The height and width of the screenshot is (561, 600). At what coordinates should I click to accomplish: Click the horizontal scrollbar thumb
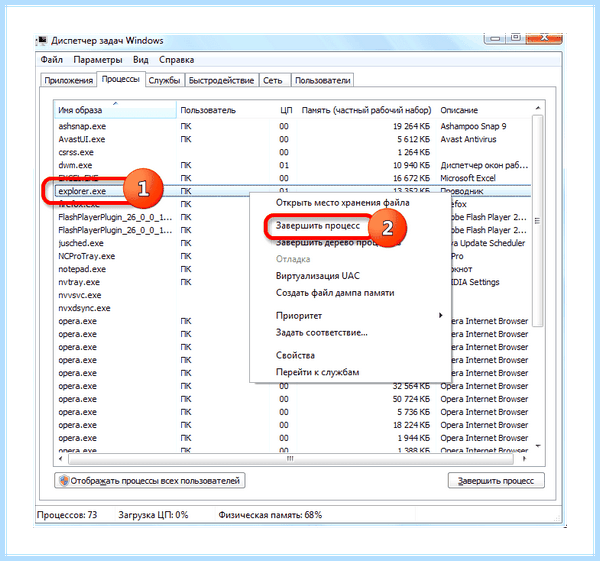[x=290, y=458]
